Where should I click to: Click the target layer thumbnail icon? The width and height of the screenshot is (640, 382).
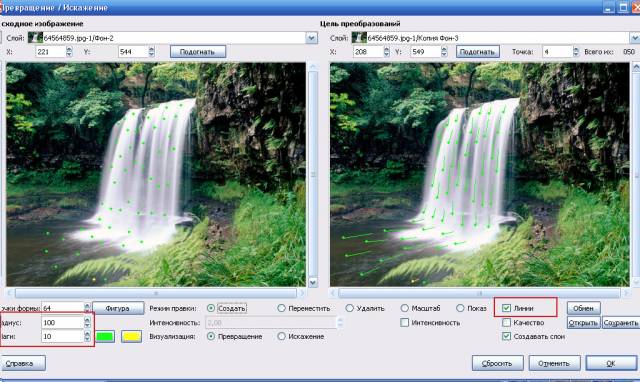(359, 38)
